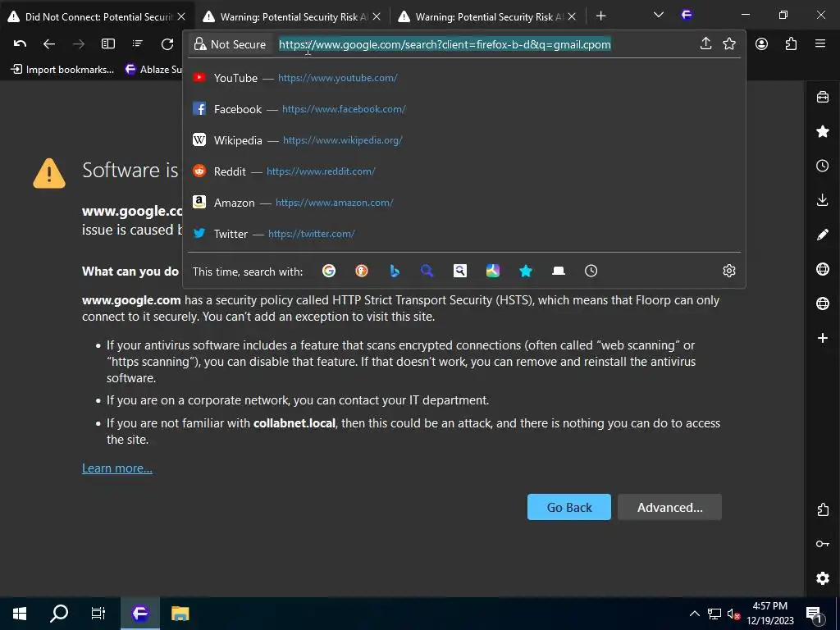
Task: Search this time in History (clock icon)
Action: [591, 271]
